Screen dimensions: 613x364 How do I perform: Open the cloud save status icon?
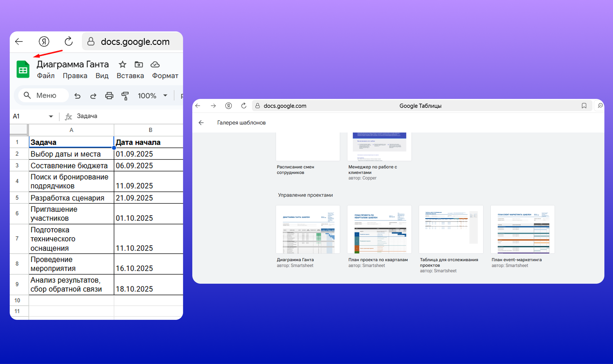pos(155,64)
